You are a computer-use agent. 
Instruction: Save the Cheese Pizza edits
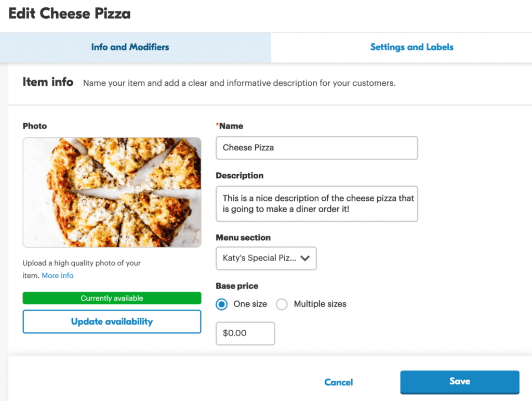459,382
